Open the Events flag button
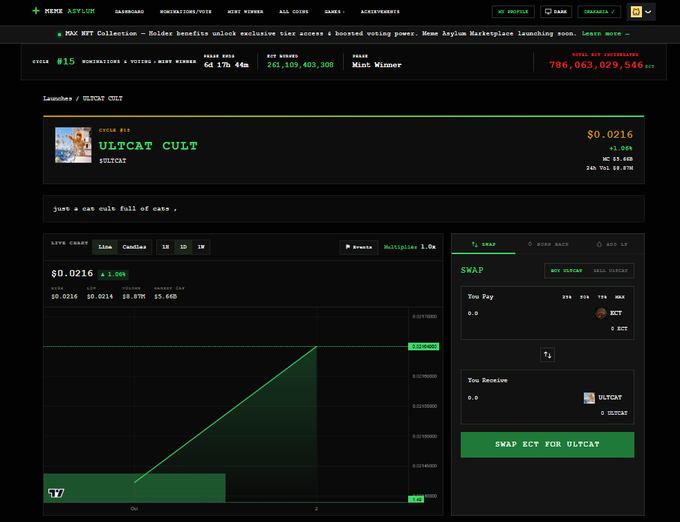680x522 pixels. coord(359,247)
